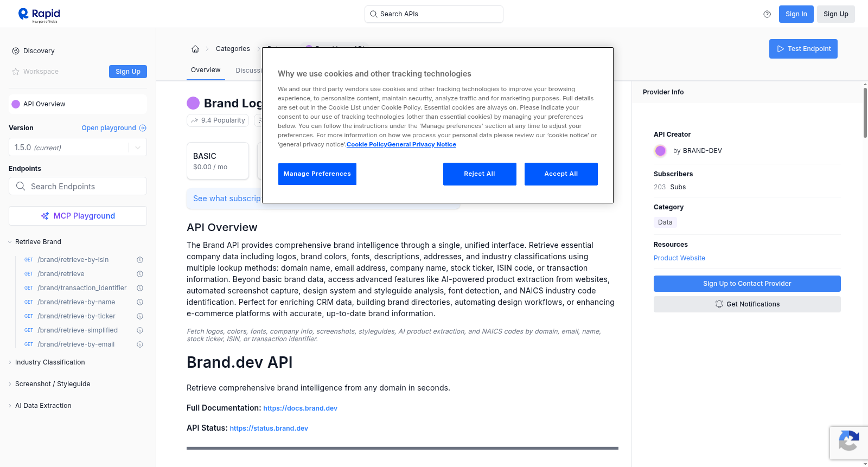This screenshot has width=868, height=467.
Task: Open Categories breadcrumb
Action: (233, 49)
